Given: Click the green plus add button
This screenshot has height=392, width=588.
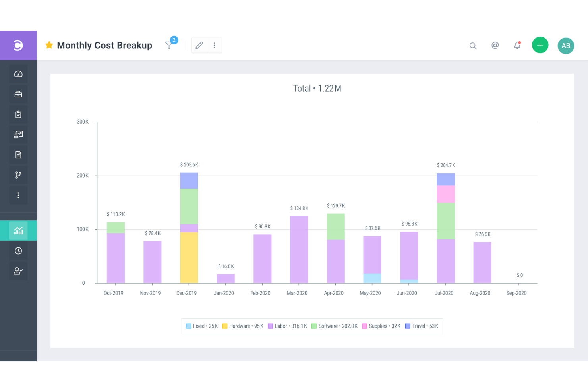Looking at the screenshot, I should coord(540,45).
